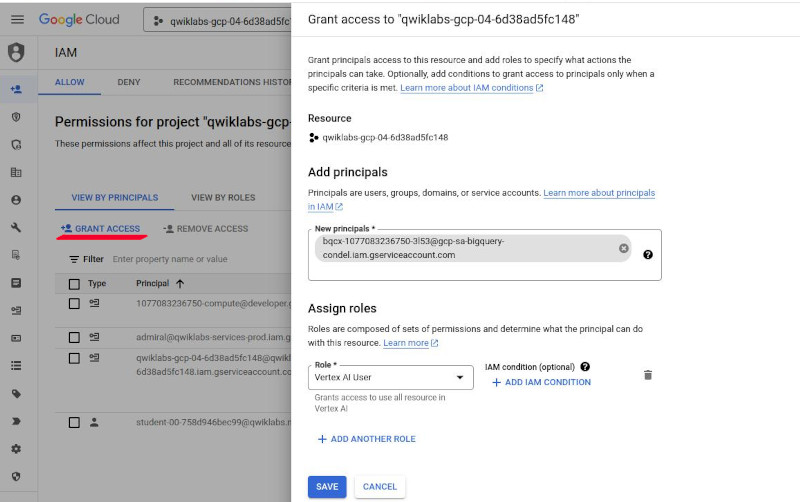The height and width of the screenshot is (502, 800).
Task: Click ADD IAM CONDITION
Action: click(x=541, y=382)
